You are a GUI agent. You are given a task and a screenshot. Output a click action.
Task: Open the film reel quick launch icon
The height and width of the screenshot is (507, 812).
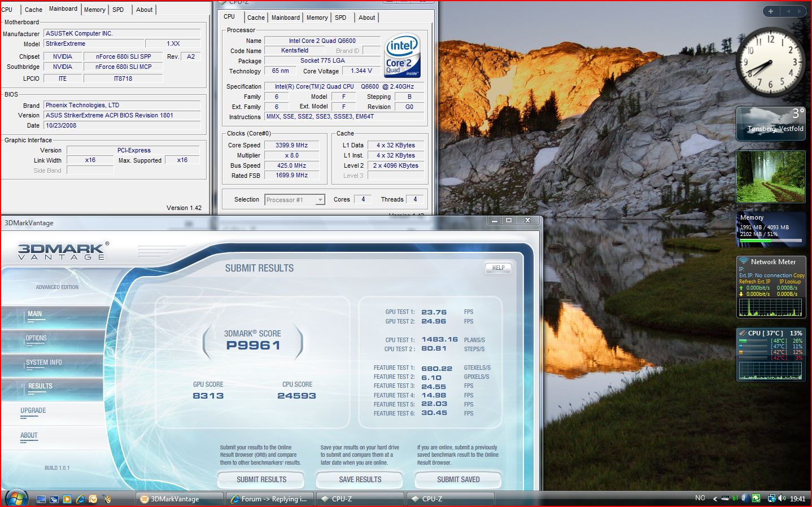coord(107,499)
